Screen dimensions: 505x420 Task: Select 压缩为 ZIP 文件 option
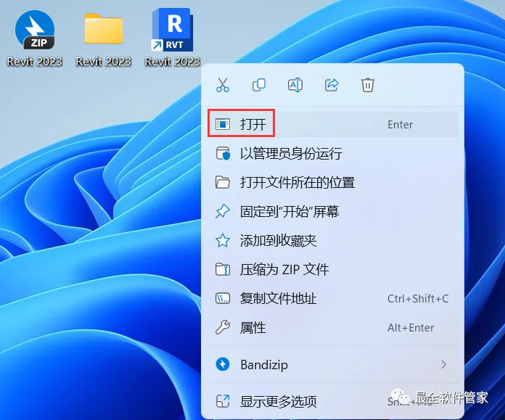[333, 270]
